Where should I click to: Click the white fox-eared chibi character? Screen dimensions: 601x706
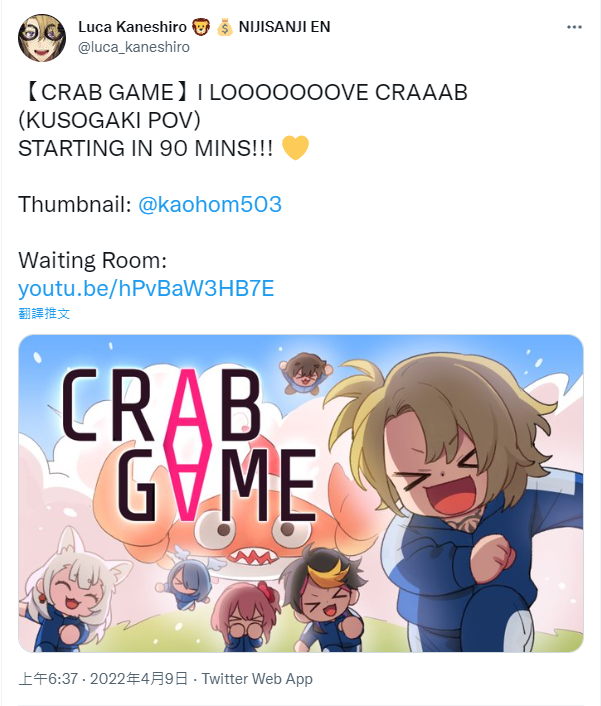point(72,594)
